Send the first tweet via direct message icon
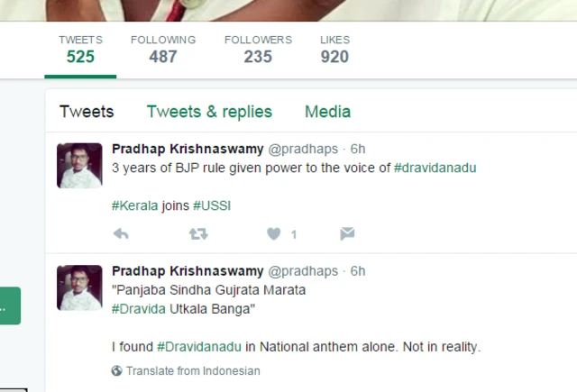Screen dimensions: 577x392 [347, 234]
